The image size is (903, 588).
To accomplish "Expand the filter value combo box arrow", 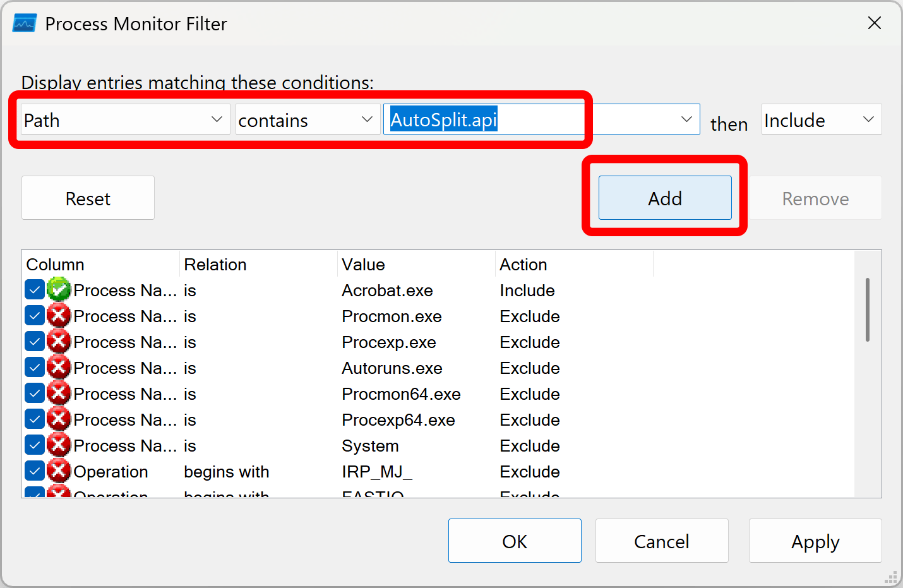I will coord(688,119).
